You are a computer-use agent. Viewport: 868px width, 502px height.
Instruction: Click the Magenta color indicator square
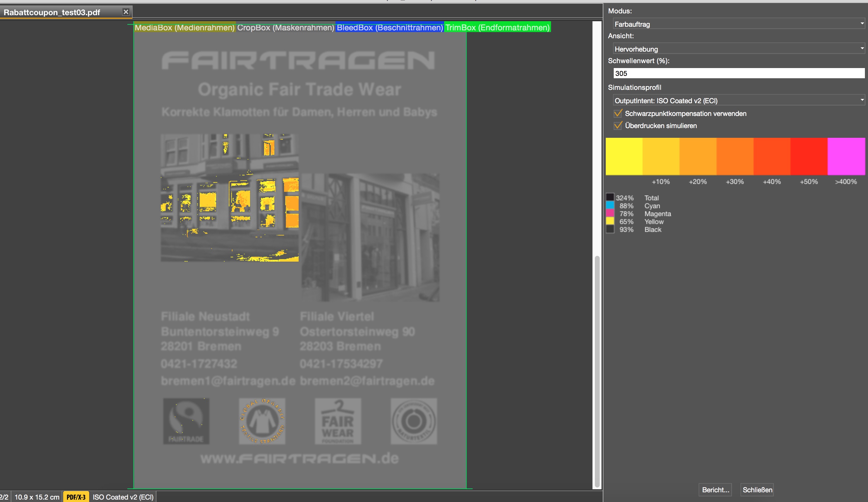[x=610, y=213]
